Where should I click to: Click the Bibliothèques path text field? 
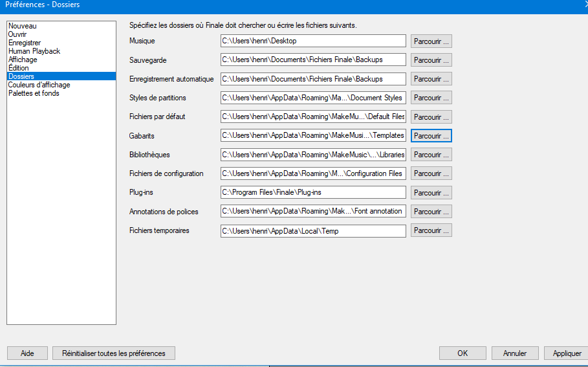tap(313, 155)
